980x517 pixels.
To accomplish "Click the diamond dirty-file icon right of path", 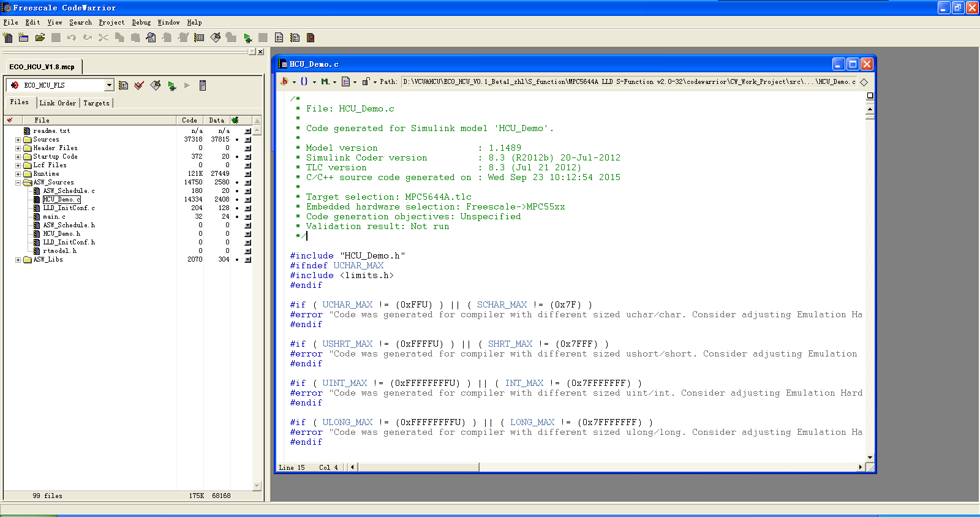I will click(x=864, y=81).
